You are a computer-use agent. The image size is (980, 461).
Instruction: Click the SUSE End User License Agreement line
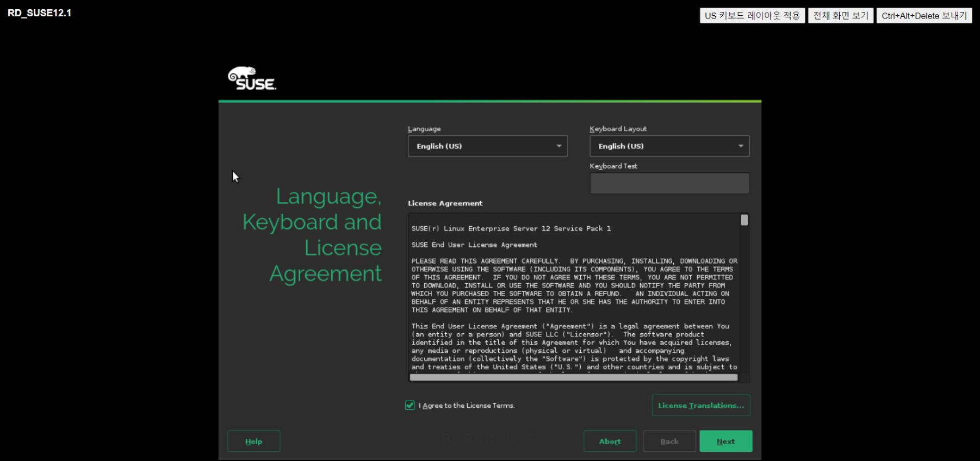(x=474, y=245)
